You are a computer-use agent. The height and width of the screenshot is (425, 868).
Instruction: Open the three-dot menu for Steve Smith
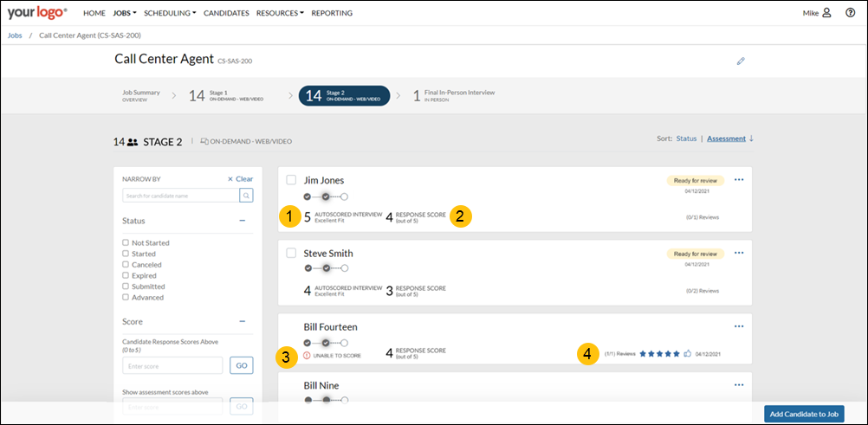click(x=739, y=253)
